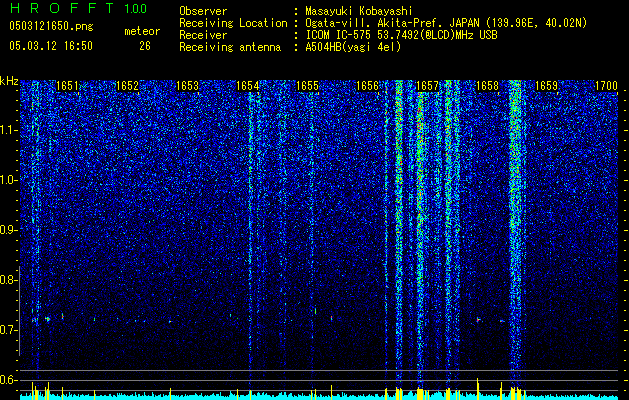Click the 0.8 kHz axis label
The image size is (629, 400).
[9, 280]
